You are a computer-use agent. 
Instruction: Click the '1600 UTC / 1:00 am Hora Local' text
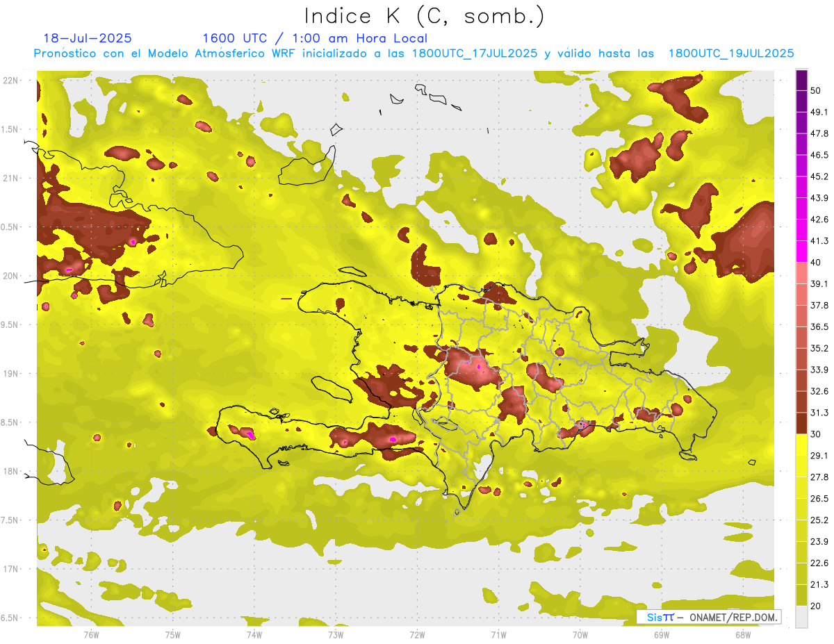[315, 38]
